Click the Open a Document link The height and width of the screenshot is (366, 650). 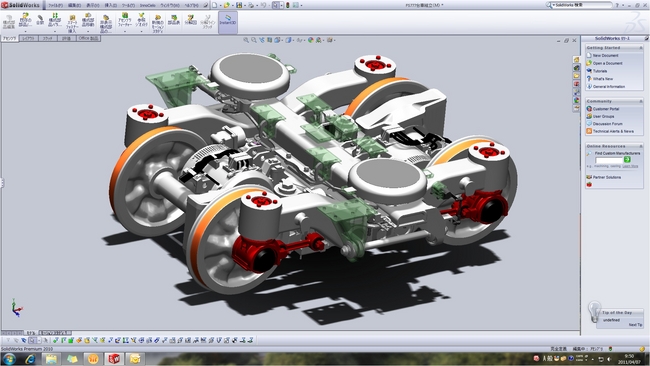[608, 63]
